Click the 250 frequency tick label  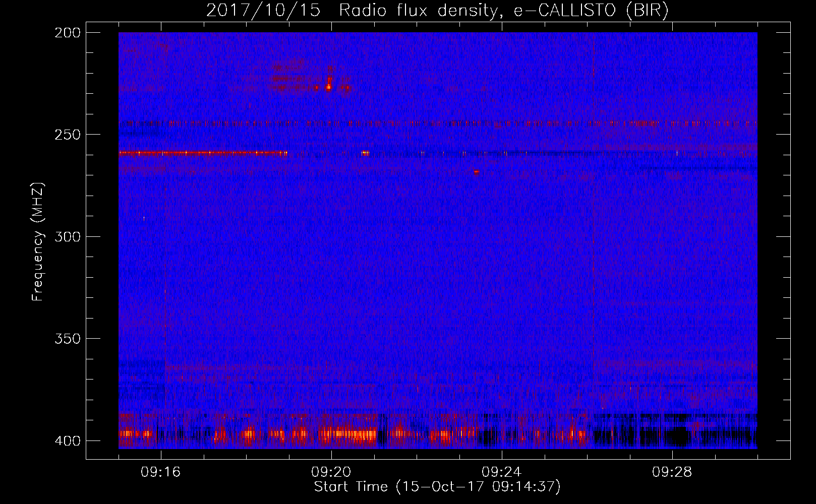point(67,135)
